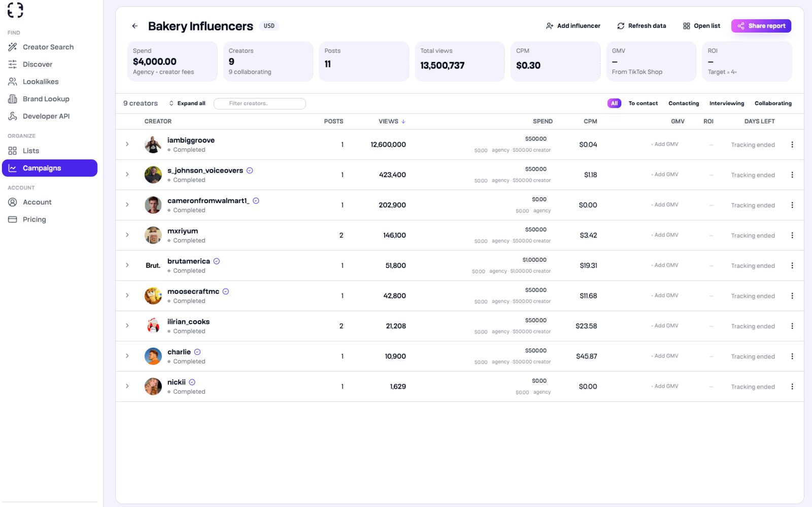812x507 pixels.
Task: Select the Collaborating filter tab
Action: (x=773, y=104)
